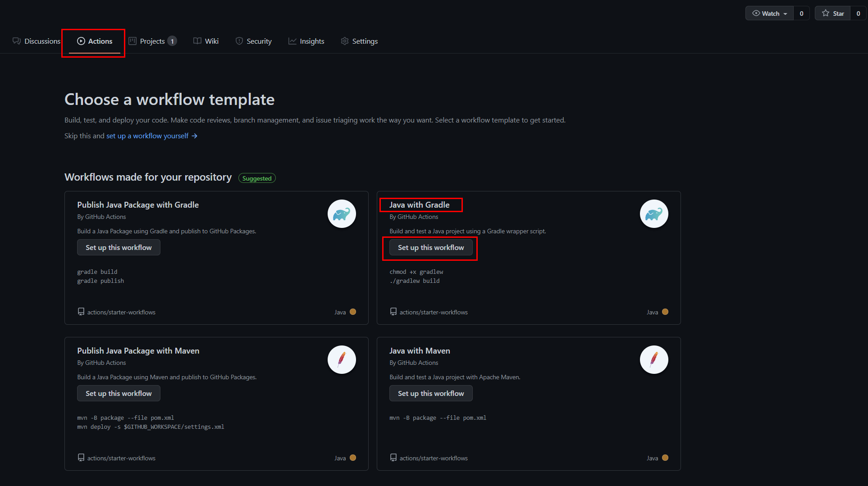Click Java language dot in Publish Maven card
The height and width of the screenshot is (486, 868).
(x=353, y=458)
